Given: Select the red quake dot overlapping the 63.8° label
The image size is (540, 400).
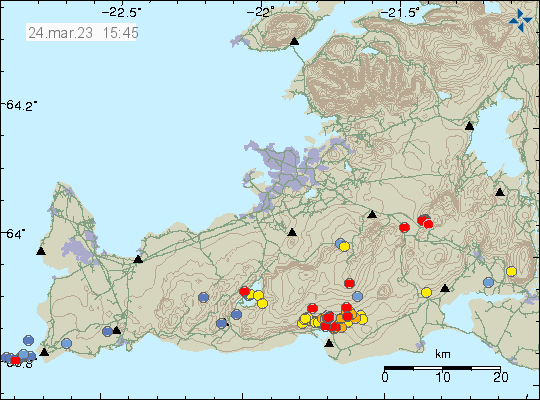Looking at the screenshot, I should coord(15,361).
